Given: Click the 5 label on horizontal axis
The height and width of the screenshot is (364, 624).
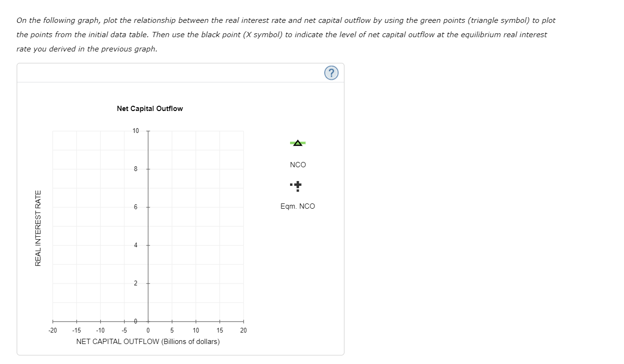Looking at the screenshot, I should tap(172, 330).
